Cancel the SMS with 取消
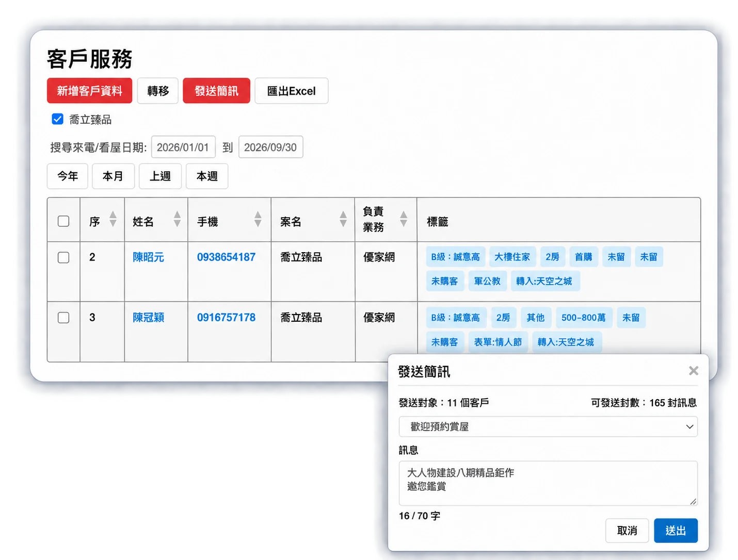 627,531
